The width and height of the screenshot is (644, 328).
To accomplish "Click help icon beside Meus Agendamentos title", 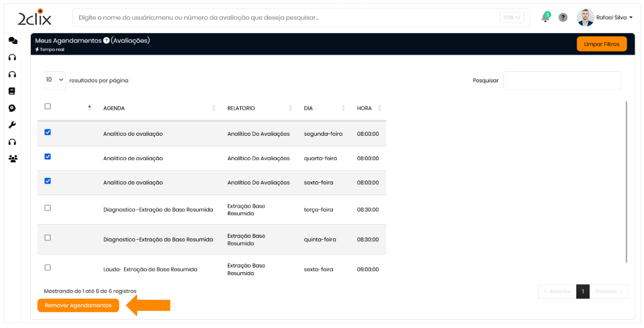I will pyautogui.click(x=106, y=41).
